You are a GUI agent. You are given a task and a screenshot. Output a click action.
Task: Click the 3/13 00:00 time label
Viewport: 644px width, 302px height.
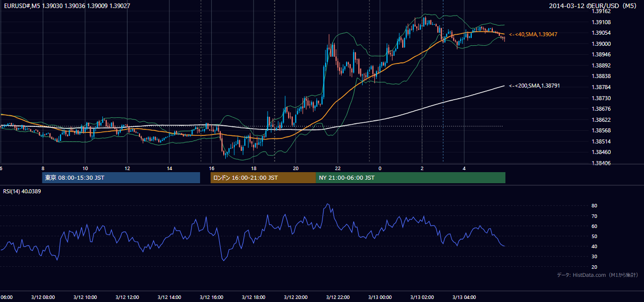[380, 297]
